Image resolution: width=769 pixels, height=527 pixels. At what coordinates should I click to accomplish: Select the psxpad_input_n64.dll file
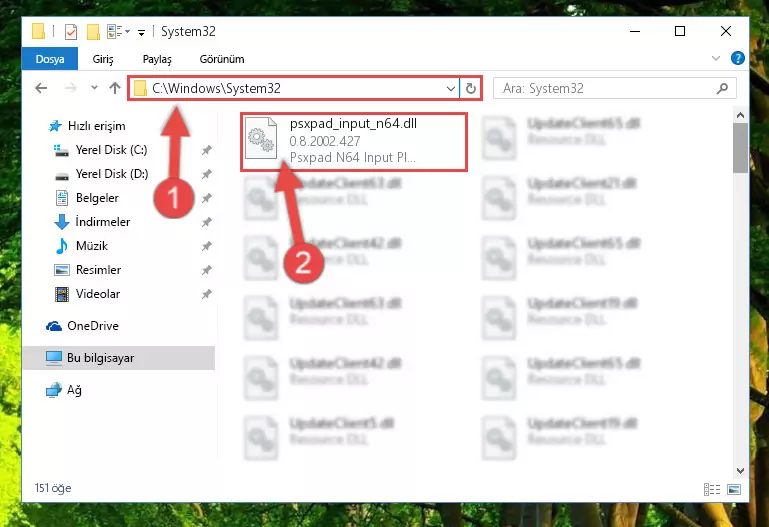[354, 142]
